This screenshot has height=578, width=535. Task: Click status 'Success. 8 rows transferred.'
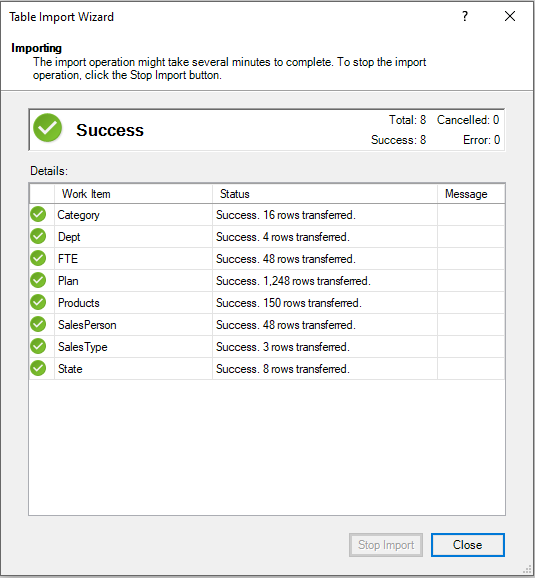click(x=283, y=369)
